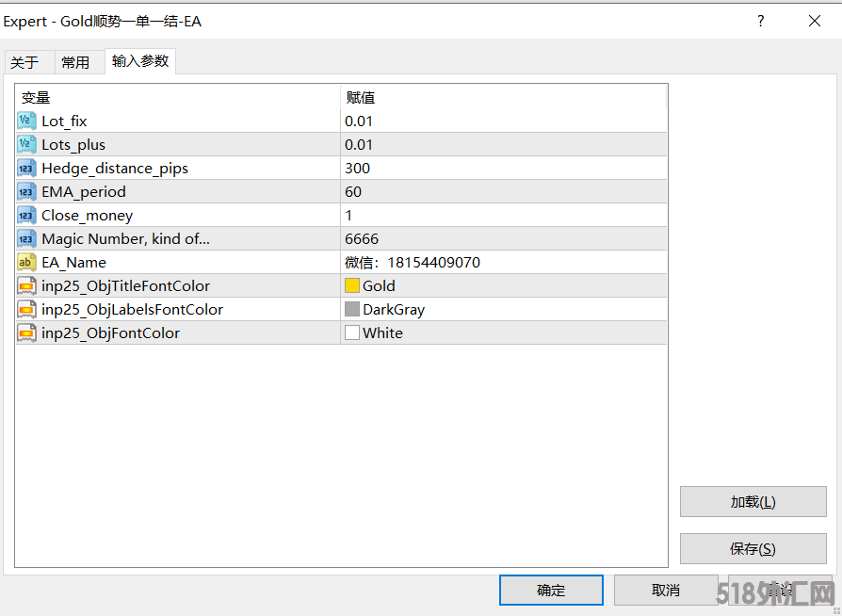Select the EA_Name string type icon
The width and height of the screenshot is (842, 616).
(26, 262)
